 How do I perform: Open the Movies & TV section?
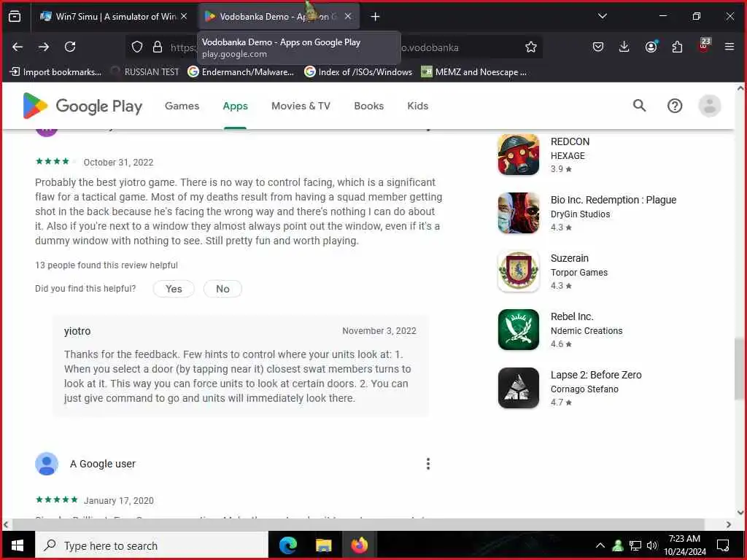(x=301, y=106)
